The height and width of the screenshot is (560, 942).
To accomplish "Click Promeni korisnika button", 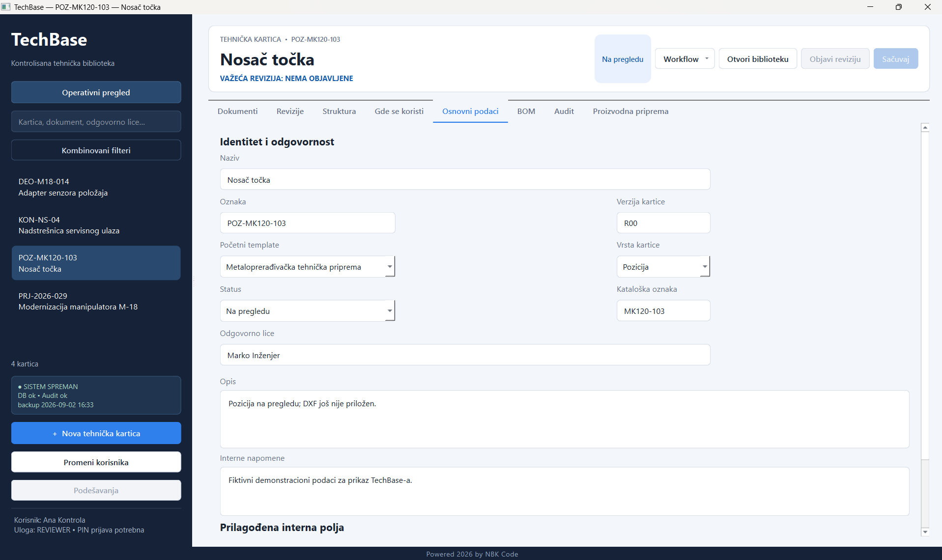I will 96,462.
